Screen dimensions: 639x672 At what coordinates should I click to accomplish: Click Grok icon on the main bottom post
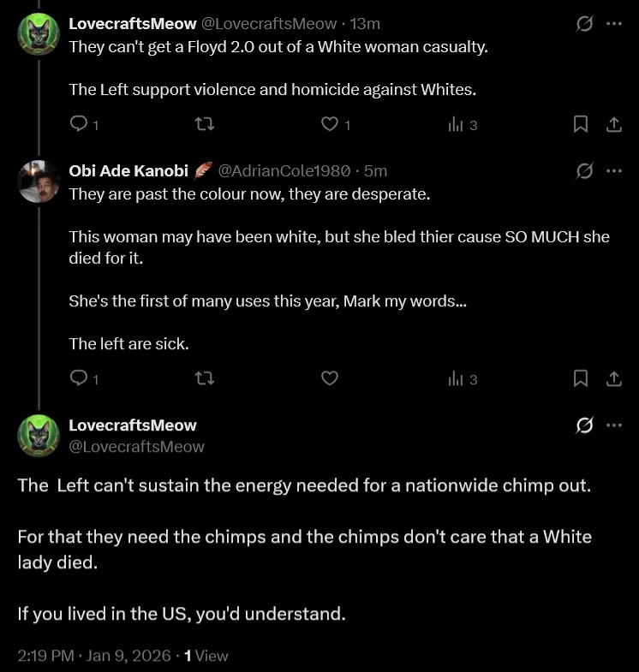coord(585,425)
